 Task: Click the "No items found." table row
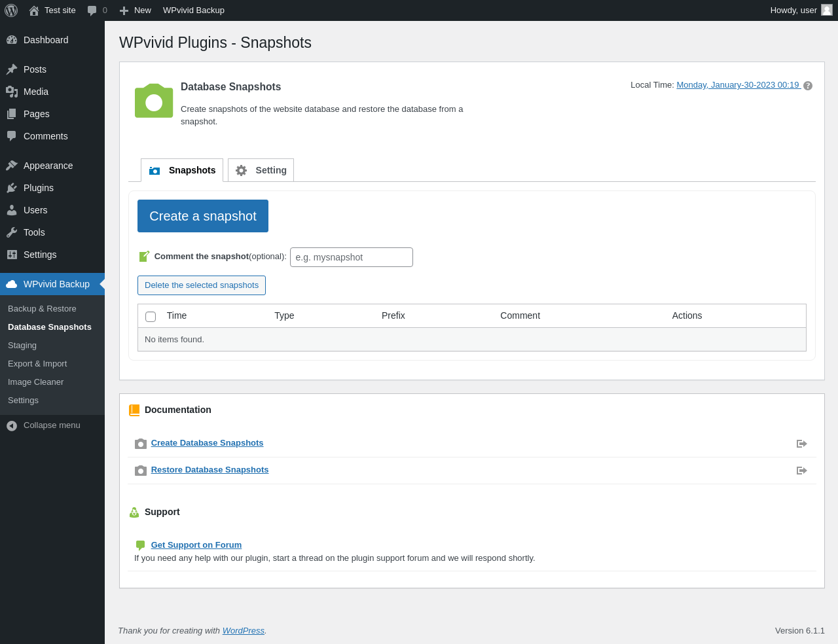point(472,340)
